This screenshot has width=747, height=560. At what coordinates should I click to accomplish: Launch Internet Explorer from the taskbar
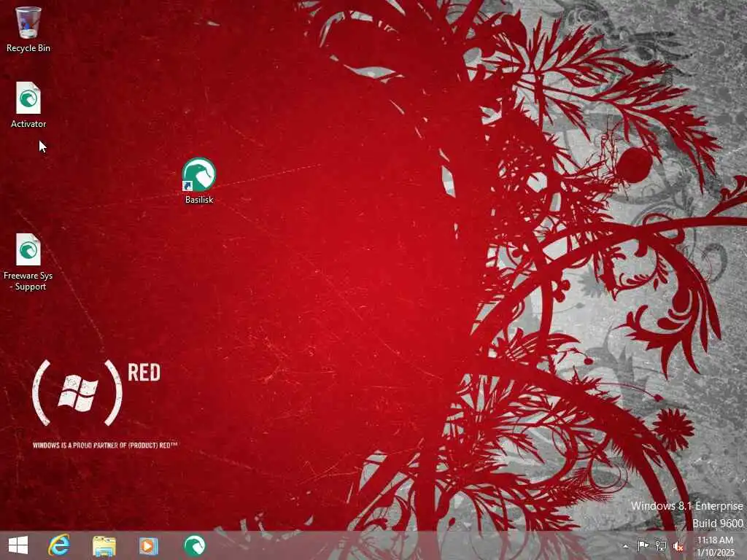(60, 545)
